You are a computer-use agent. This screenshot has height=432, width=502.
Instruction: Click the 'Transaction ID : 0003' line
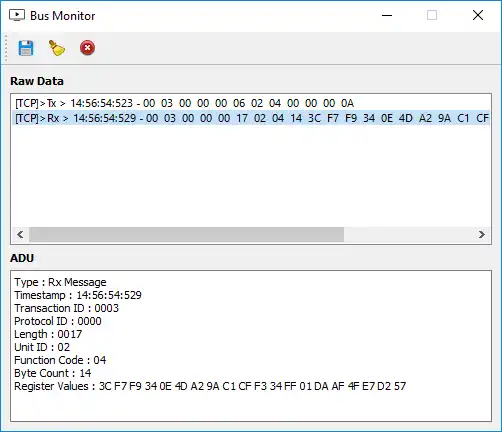tap(66, 308)
